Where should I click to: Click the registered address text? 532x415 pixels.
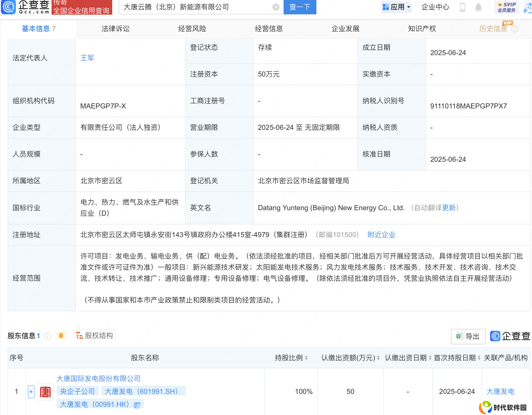coord(194,235)
